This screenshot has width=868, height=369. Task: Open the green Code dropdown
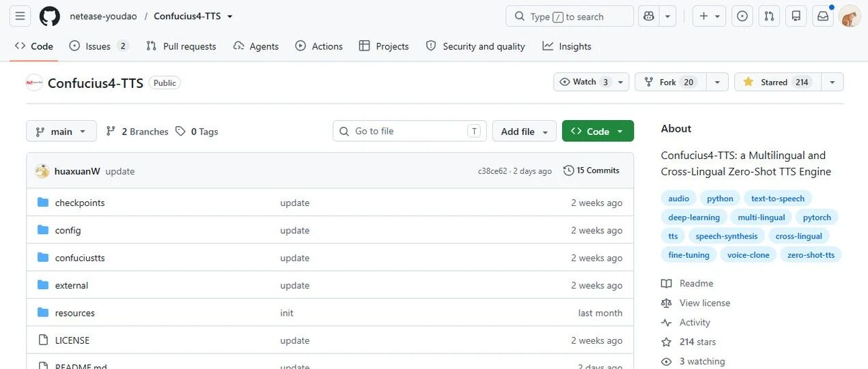(598, 131)
